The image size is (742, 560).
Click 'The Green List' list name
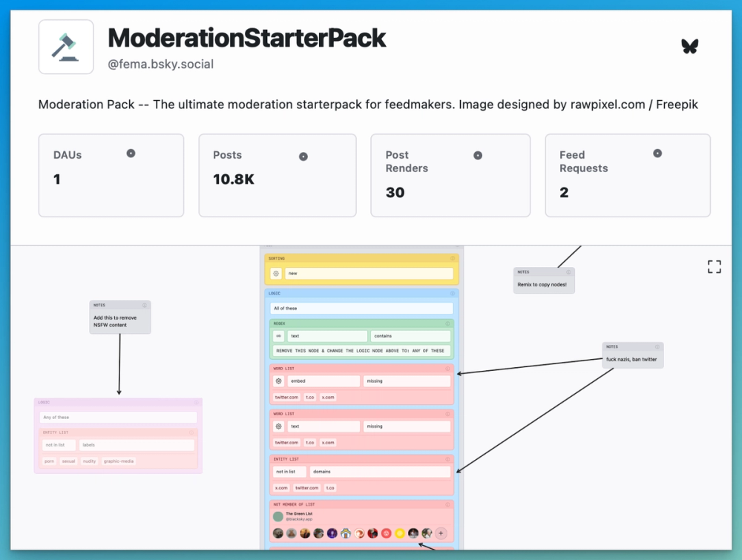299,514
